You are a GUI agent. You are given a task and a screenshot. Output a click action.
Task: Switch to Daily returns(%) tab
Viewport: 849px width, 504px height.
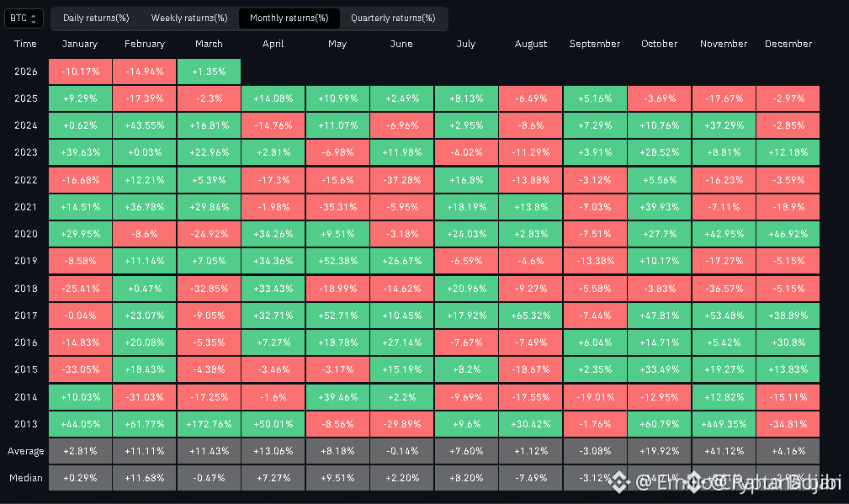tap(96, 18)
